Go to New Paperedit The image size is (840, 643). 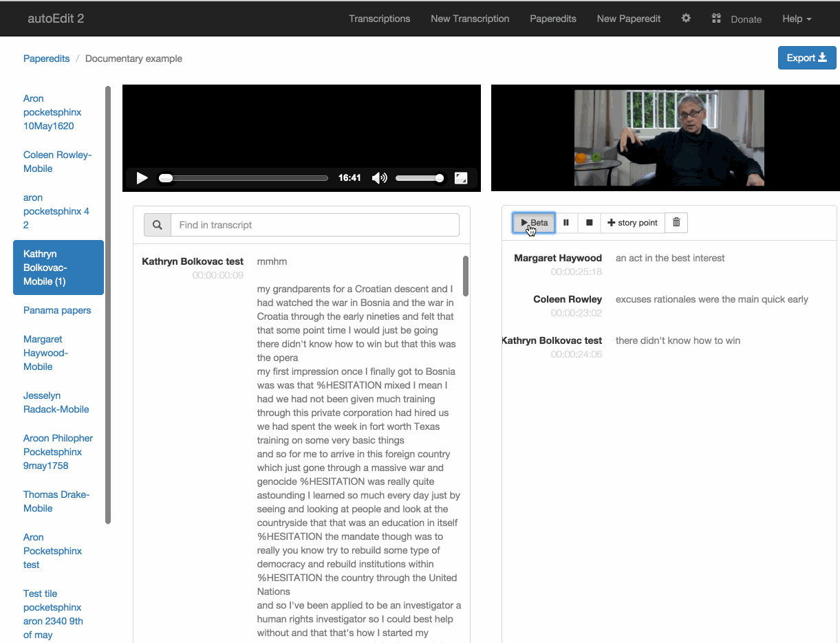628,19
